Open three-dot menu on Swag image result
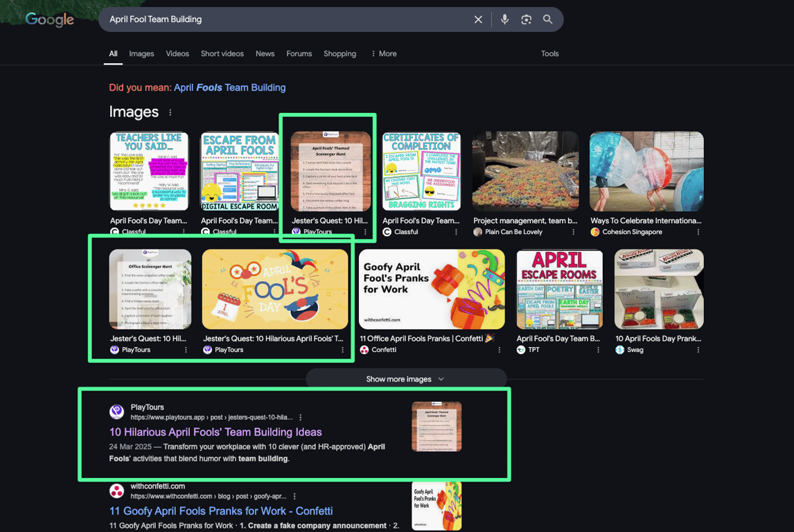 pyautogui.click(x=698, y=350)
